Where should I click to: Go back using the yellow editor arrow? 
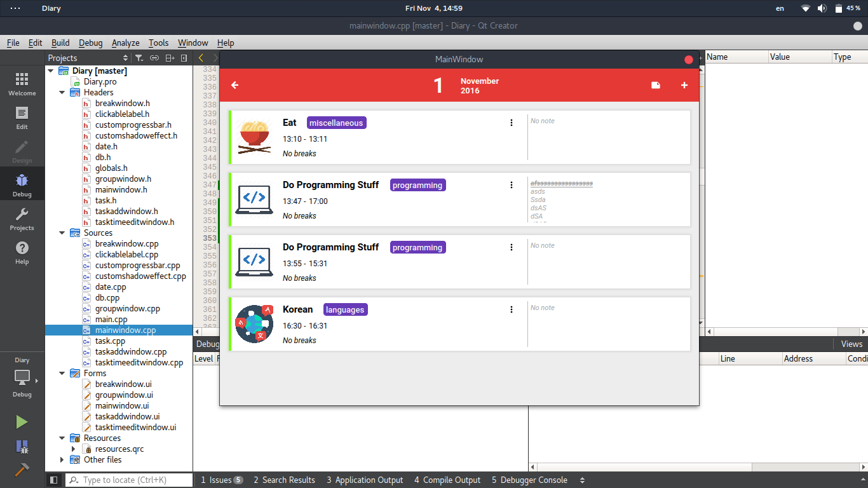201,58
